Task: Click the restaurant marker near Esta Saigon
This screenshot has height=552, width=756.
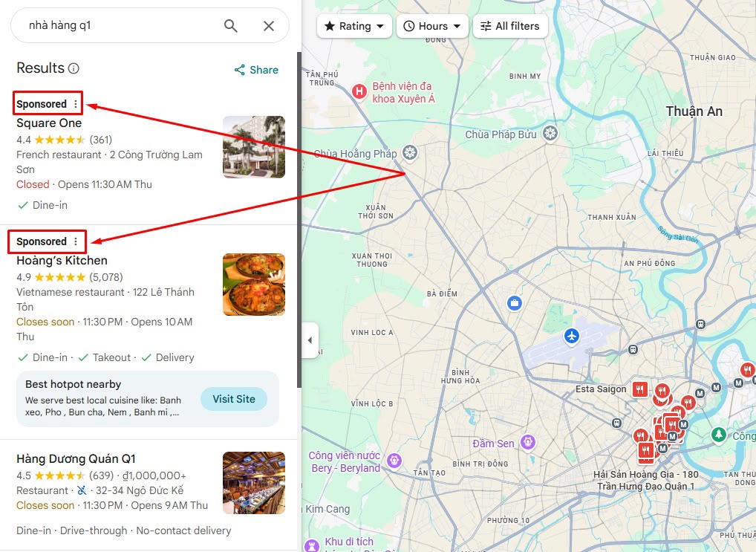Action: tap(639, 389)
